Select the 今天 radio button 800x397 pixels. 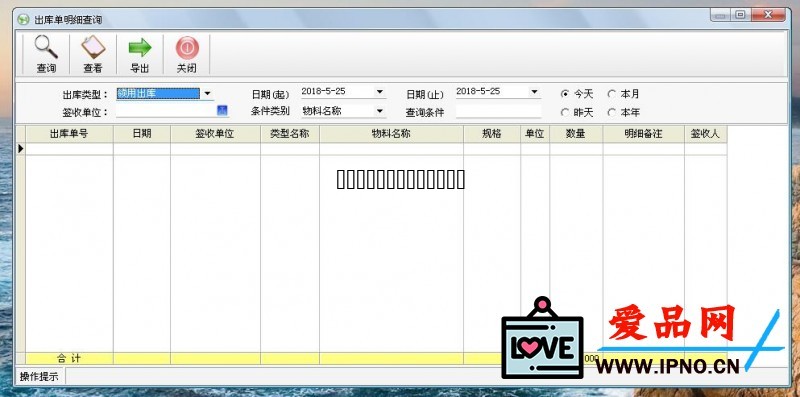coord(564,94)
